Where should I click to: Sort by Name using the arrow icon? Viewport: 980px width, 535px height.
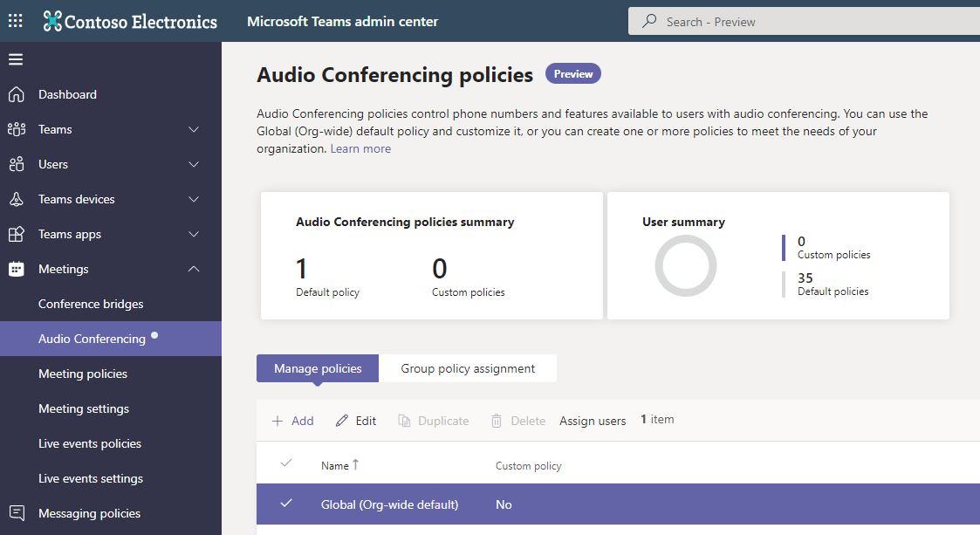click(x=356, y=464)
